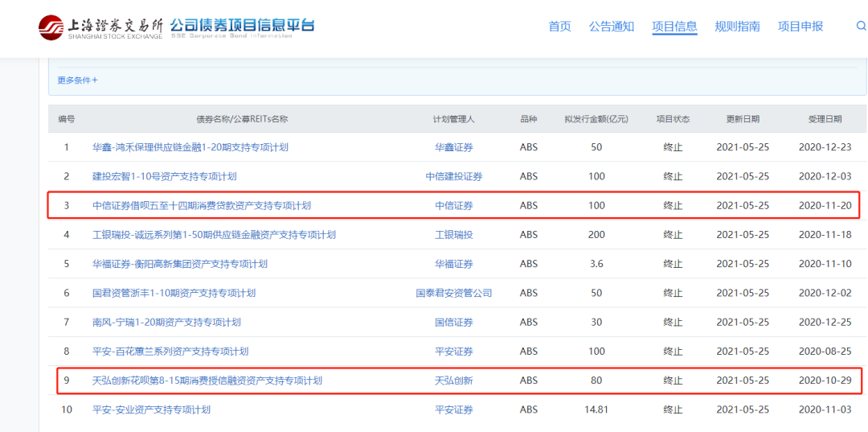Click the 受理日期 column header

(x=825, y=119)
